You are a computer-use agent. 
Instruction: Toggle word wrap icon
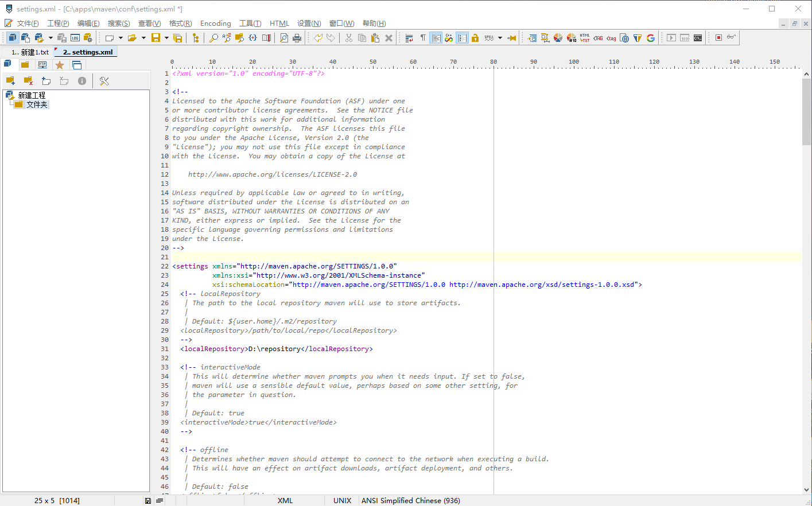click(x=409, y=38)
